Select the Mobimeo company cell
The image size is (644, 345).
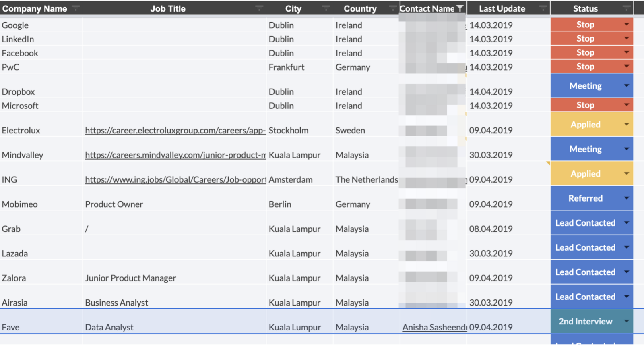click(41, 198)
